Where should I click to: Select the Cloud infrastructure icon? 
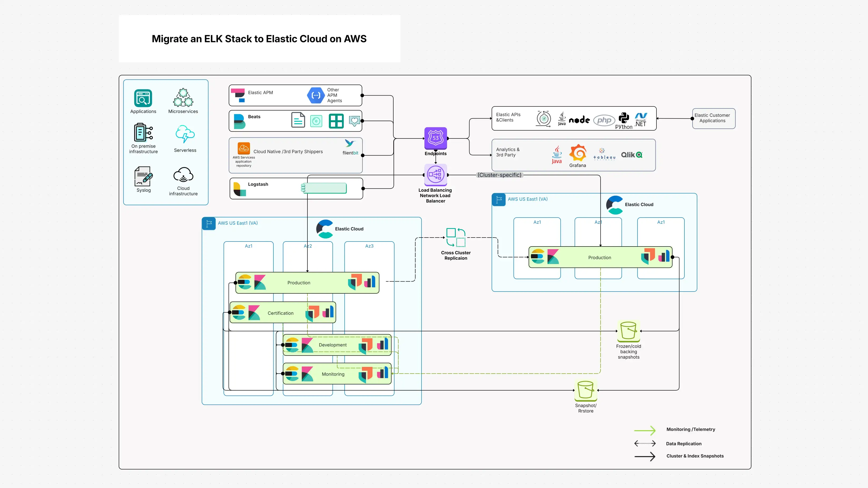point(183,175)
